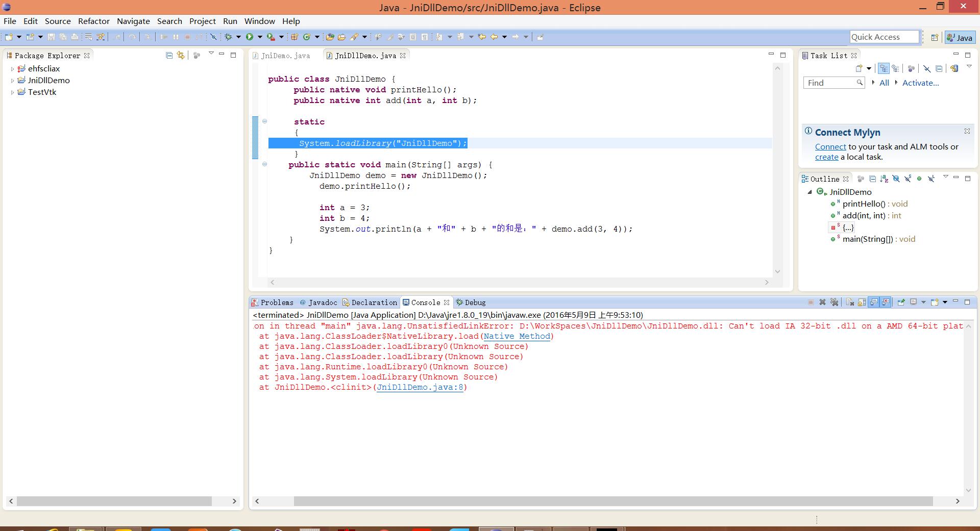The width and height of the screenshot is (980, 531).
Task: Toggle Link with Editor in Package Explorer
Action: (x=180, y=56)
